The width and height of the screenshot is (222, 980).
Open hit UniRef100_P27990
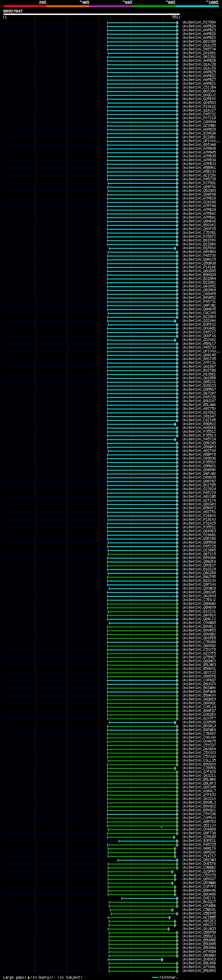[199, 23]
